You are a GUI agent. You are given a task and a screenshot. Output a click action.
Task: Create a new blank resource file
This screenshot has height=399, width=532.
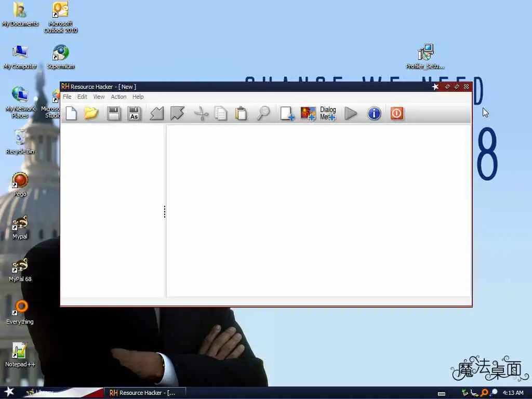71,113
